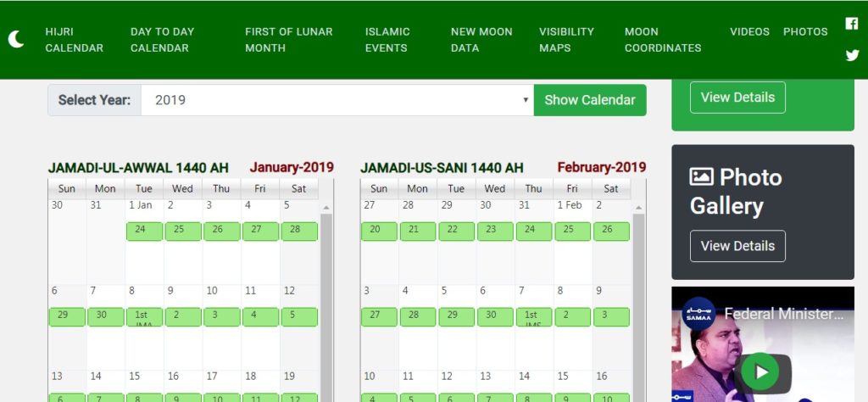The image size is (868, 402).
Task: Click Hijri day 29 on 6 January
Action: tap(67, 317)
